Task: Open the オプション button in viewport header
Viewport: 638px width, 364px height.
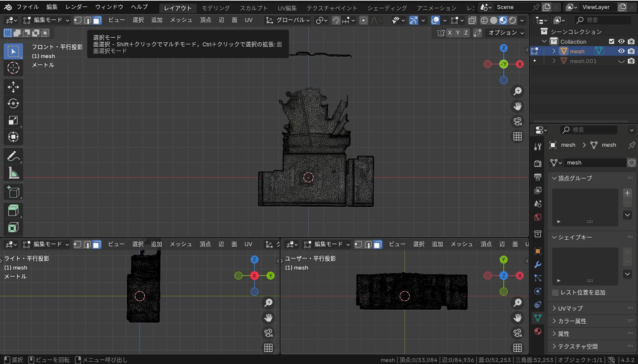Action: (506, 33)
